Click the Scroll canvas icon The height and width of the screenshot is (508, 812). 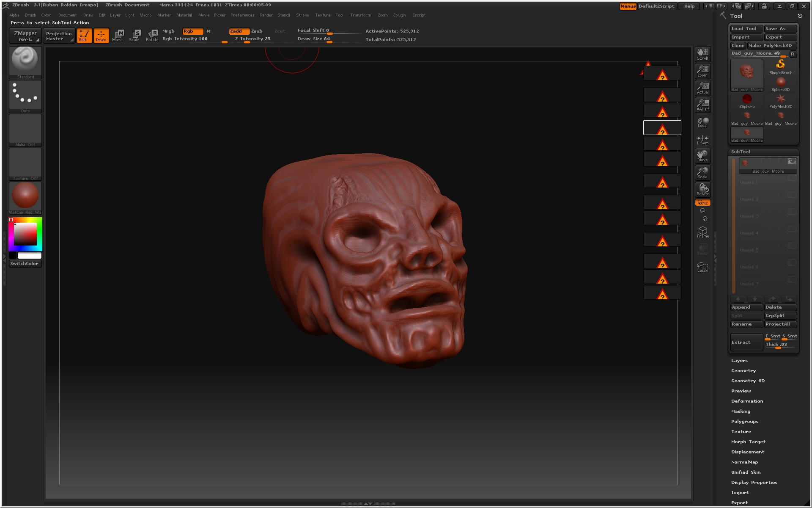[x=702, y=54]
